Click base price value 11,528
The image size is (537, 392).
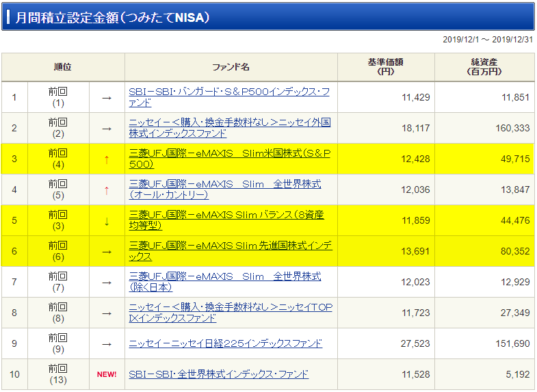pos(416,375)
